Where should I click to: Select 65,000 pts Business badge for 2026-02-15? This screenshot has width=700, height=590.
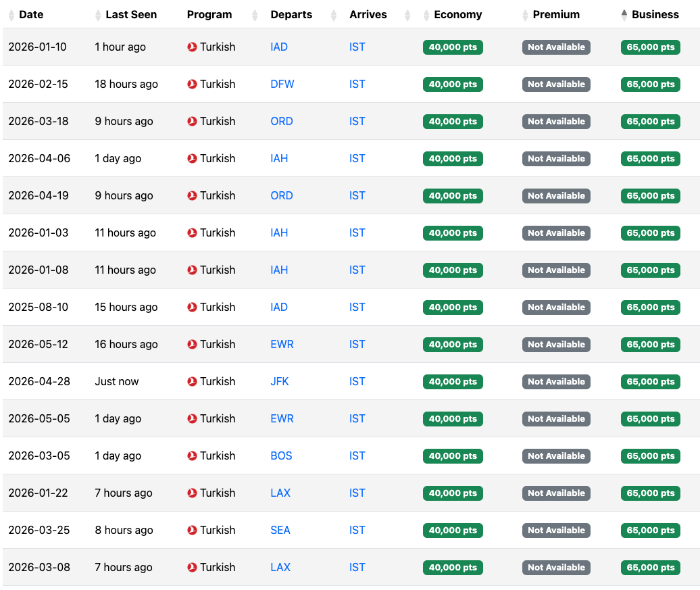click(651, 84)
